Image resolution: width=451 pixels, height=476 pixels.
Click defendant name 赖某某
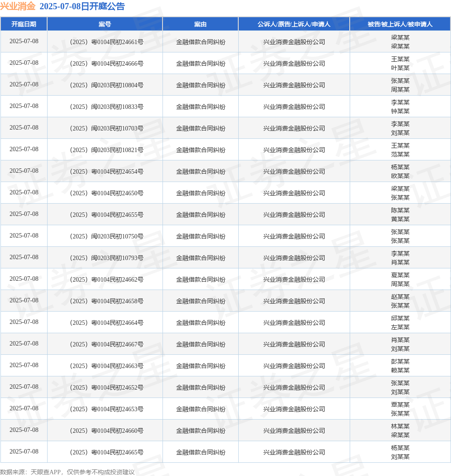coord(400,370)
